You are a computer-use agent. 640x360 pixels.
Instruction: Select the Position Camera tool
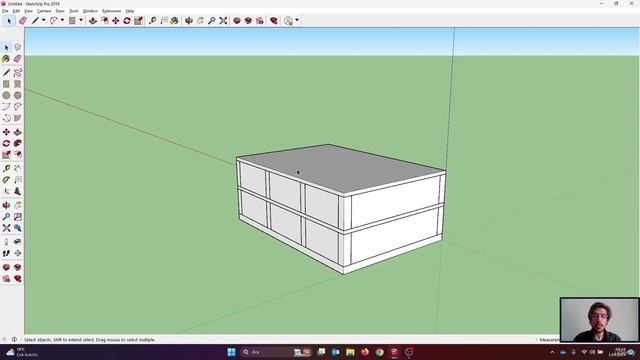click(x=6, y=242)
